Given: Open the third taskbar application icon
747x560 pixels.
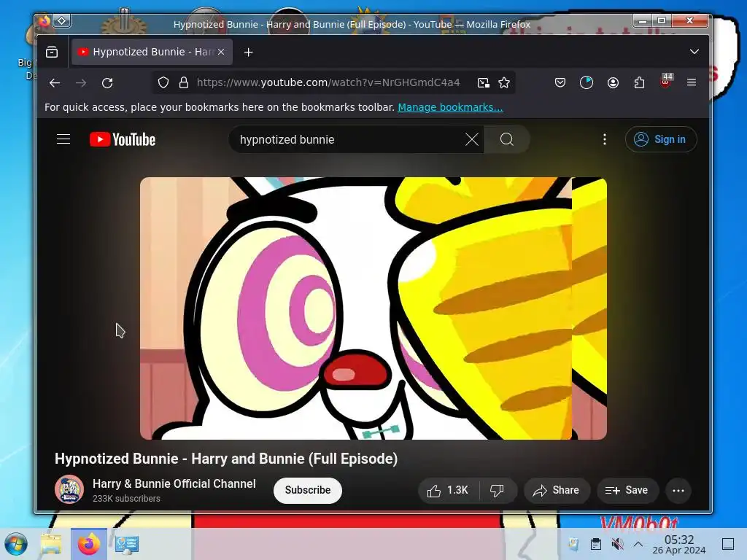Looking at the screenshot, I should [x=126, y=544].
